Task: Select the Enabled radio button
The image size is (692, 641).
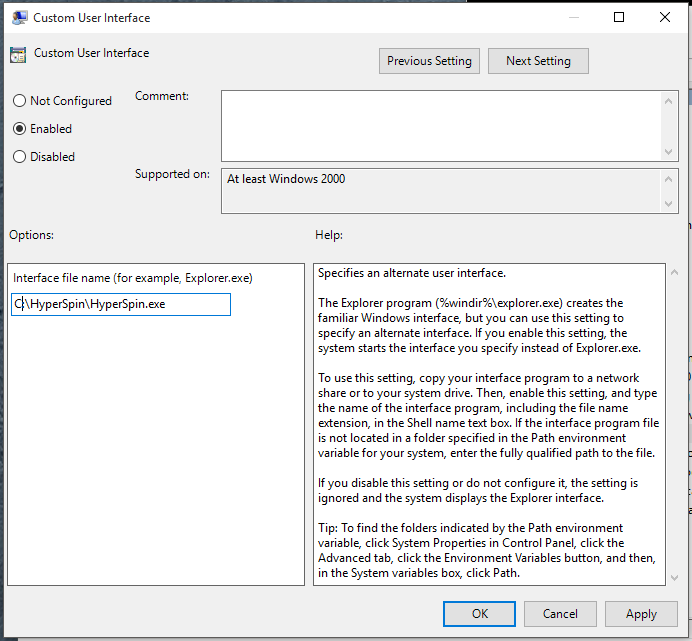Action: tap(19, 129)
